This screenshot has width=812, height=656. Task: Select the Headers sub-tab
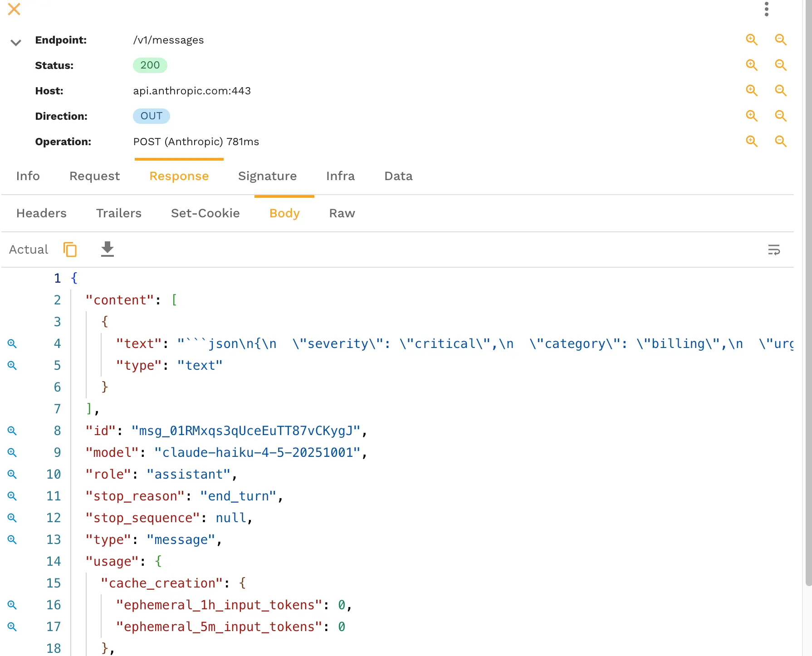point(41,213)
